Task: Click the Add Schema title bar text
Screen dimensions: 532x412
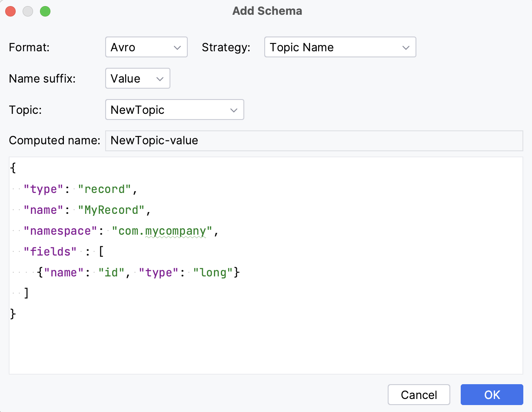Action: click(x=266, y=11)
